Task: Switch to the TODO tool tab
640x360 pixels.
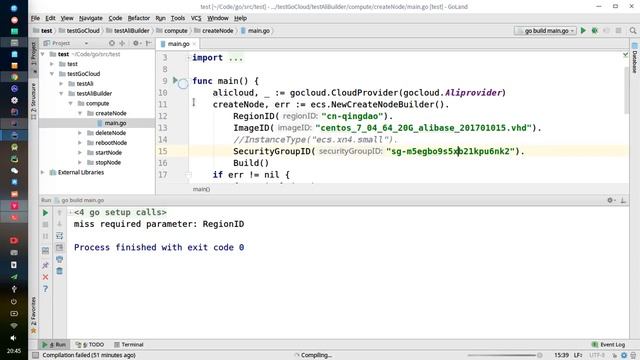Action: pyautogui.click(x=91, y=344)
